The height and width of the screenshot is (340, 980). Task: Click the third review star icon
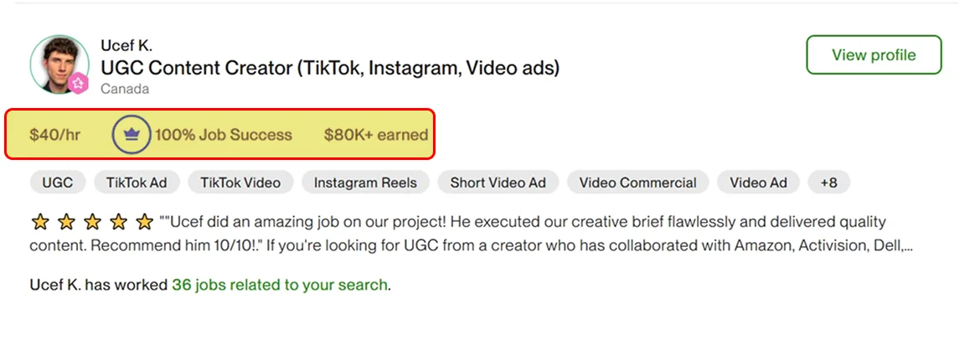tap(91, 222)
